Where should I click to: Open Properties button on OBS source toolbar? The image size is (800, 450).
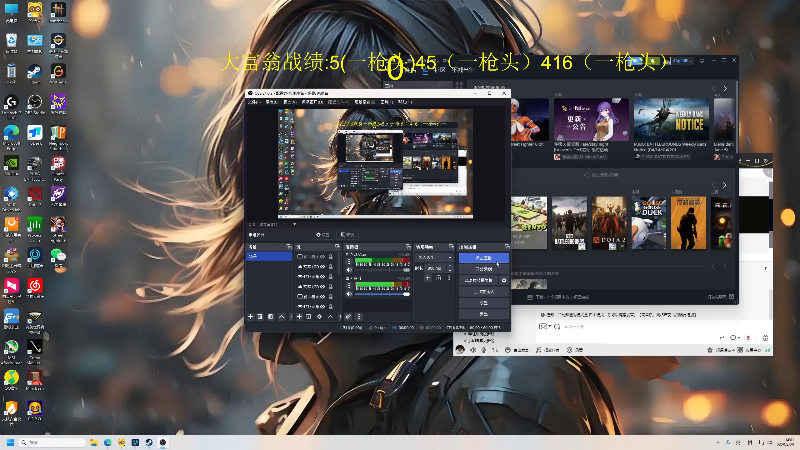coord(323,235)
